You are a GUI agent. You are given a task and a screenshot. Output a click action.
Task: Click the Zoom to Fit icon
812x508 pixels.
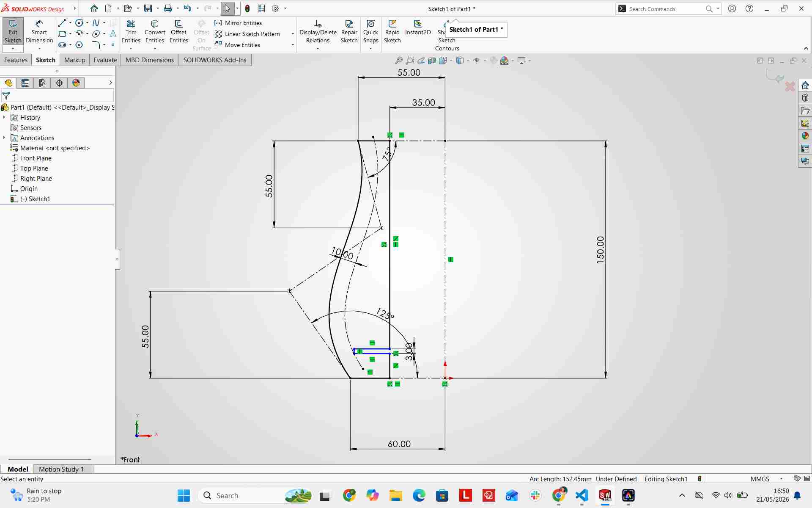tap(398, 61)
